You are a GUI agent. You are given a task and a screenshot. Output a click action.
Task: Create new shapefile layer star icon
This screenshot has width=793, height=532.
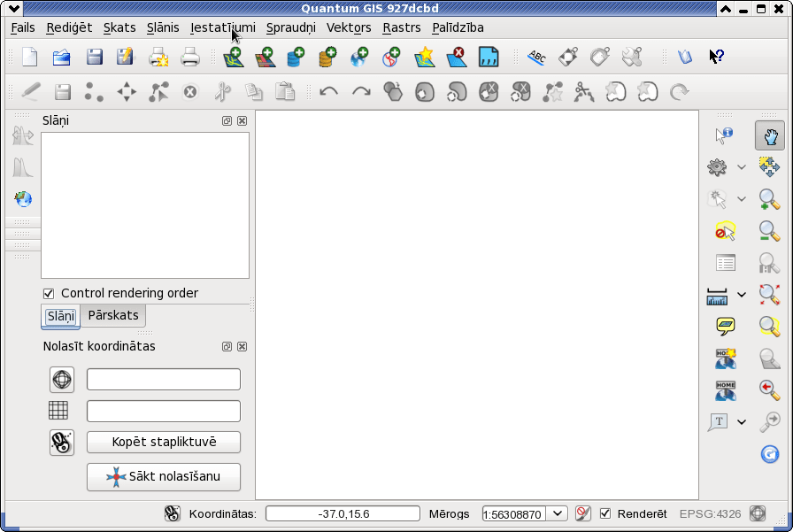coord(424,57)
